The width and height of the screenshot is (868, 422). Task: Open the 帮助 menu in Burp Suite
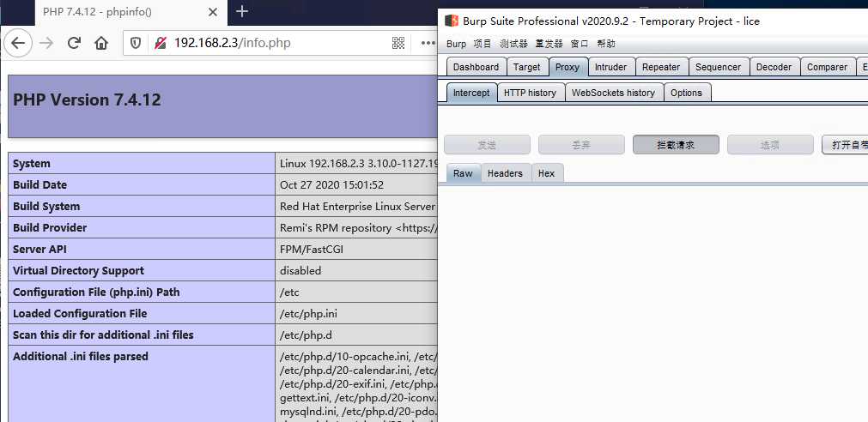(x=605, y=44)
